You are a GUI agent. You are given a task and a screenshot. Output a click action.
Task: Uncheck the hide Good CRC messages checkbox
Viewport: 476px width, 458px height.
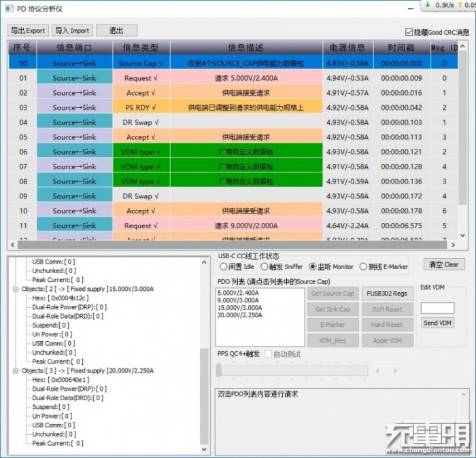409,32
